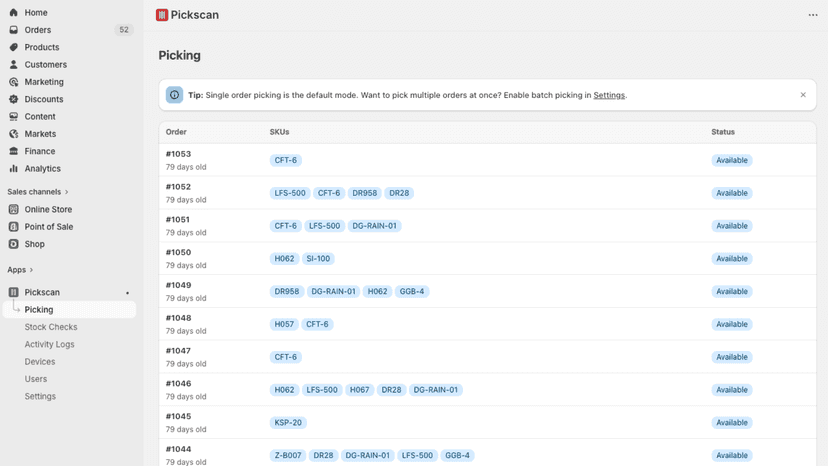Image resolution: width=828 pixels, height=466 pixels.
Task: Click the GGB-4 tag in order #1049
Action: tap(412, 292)
